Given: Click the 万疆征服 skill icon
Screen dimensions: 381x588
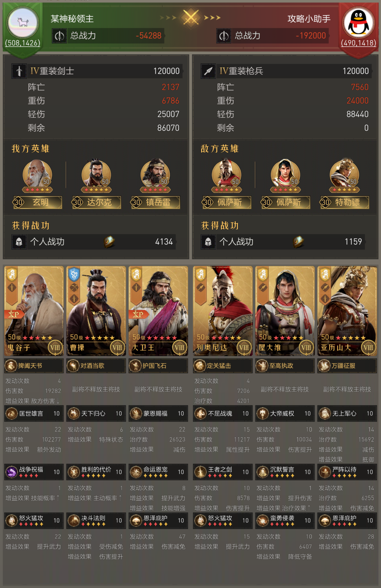Looking at the screenshot, I should (324, 366).
